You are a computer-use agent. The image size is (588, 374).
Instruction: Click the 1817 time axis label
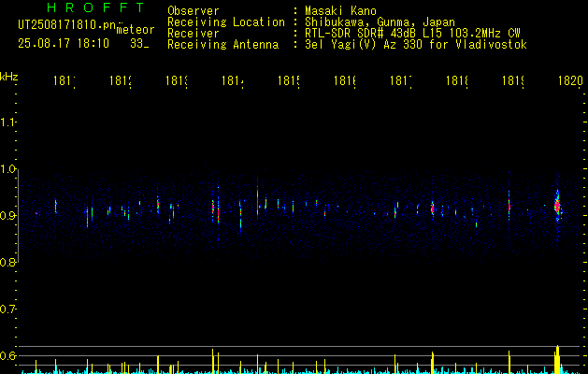(x=401, y=80)
